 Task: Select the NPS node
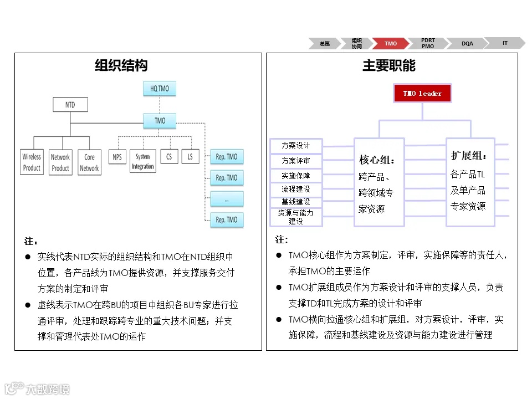click(117, 156)
